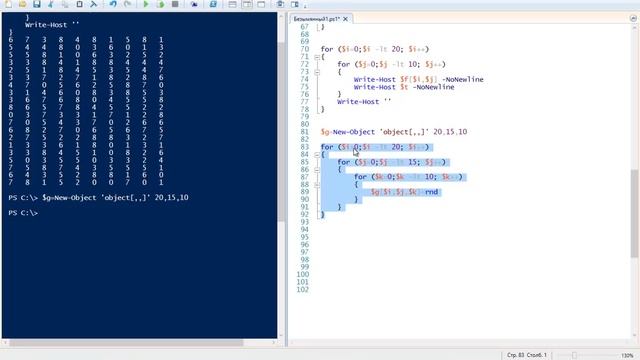Show script pane maximized layout icon

pos(261,4)
